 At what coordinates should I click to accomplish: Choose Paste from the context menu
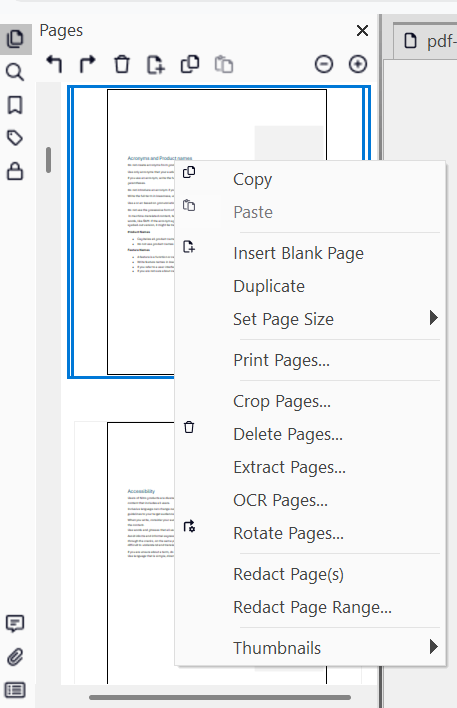pyautogui.click(x=310, y=212)
